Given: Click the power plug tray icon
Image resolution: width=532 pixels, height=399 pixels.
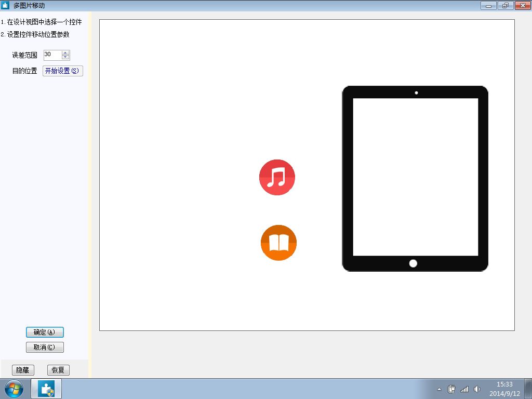Looking at the screenshot, I should (451, 389).
